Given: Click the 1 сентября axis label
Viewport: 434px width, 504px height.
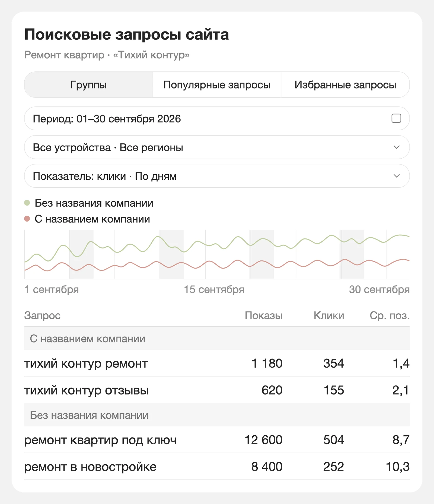Looking at the screenshot, I should coord(52,289).
